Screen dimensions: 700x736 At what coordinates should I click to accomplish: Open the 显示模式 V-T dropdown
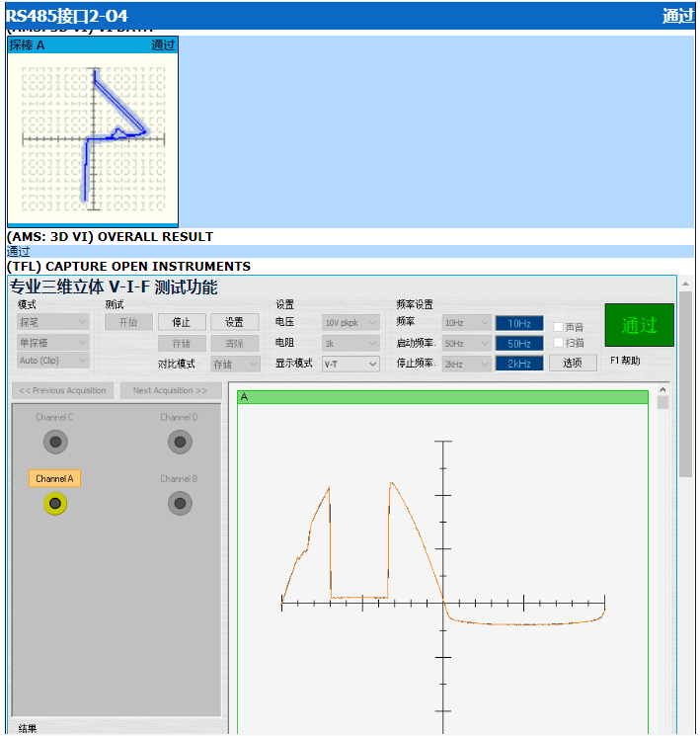(350, 364)
